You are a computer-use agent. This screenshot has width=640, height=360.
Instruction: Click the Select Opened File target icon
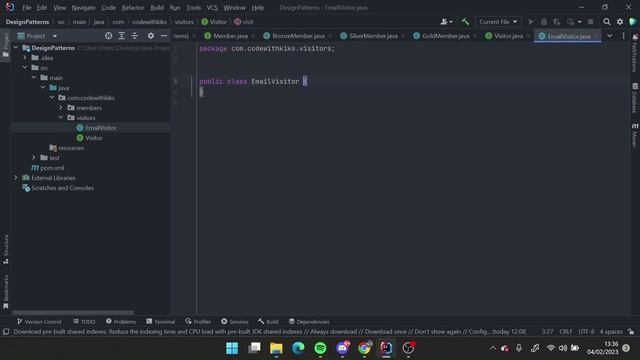(x=108, y=36)
